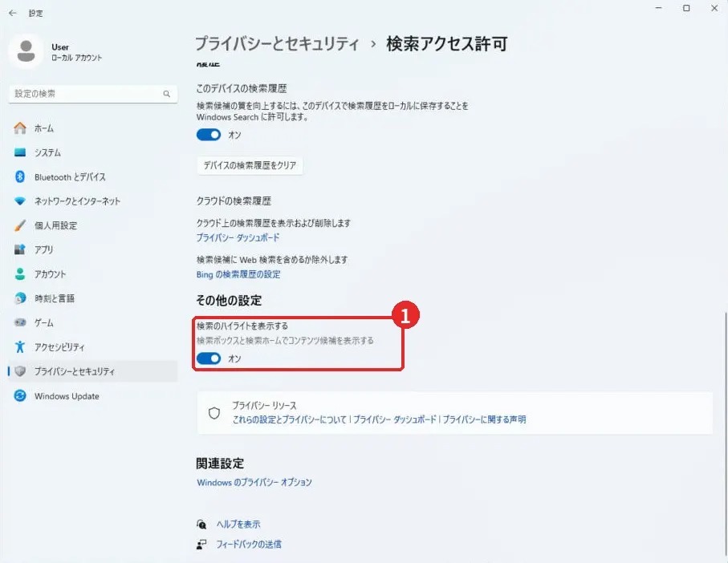The height and width of the screenshot is (563, 728).
Task: Click フィードバックの送信 link
Action: pyautogui.click(x=248, y=545)
